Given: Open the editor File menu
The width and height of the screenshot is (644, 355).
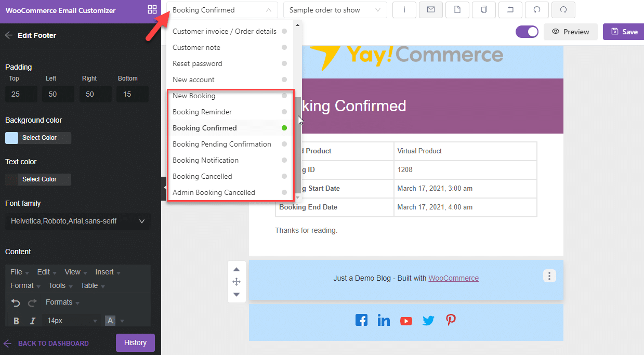Looking at the screenshot, I should [20, 272].
